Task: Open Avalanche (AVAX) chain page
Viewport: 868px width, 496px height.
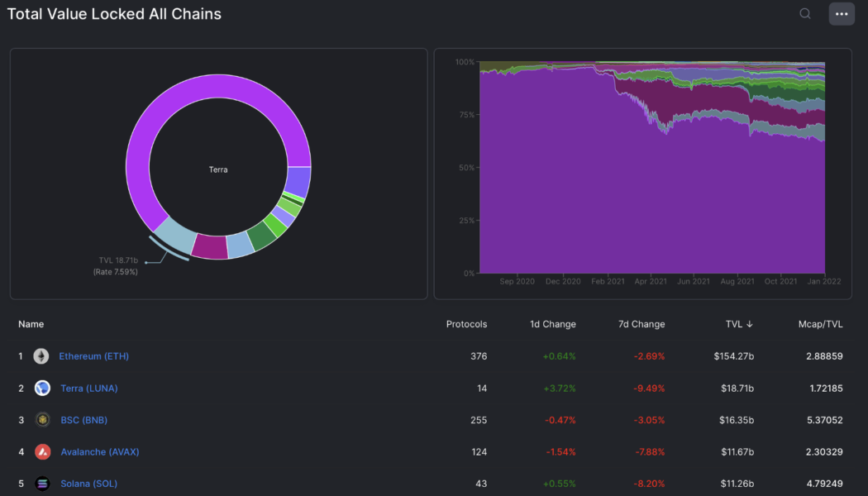Action: pos(99,452)
